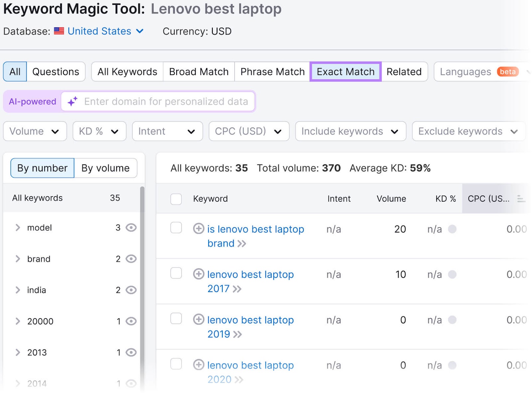
Task: Click the AI sparkle icon in the domain field
Action: tap(73, 101)
